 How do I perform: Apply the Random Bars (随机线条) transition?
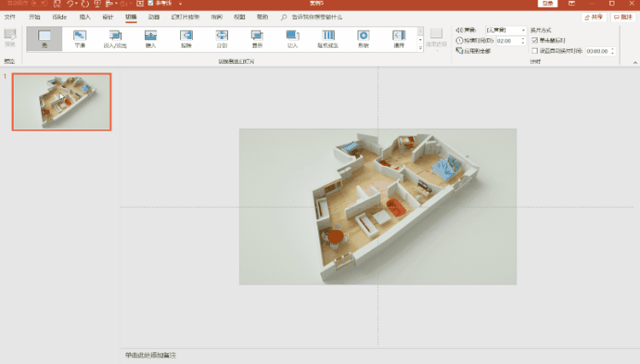(329, 39)
